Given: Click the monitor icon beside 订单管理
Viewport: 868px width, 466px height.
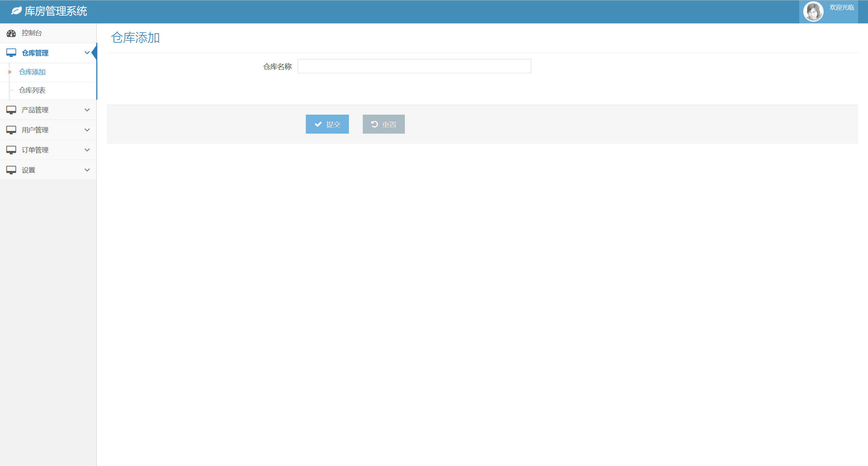Looking at the screenshot, I should pyautogui.click(x=11, y=150).
